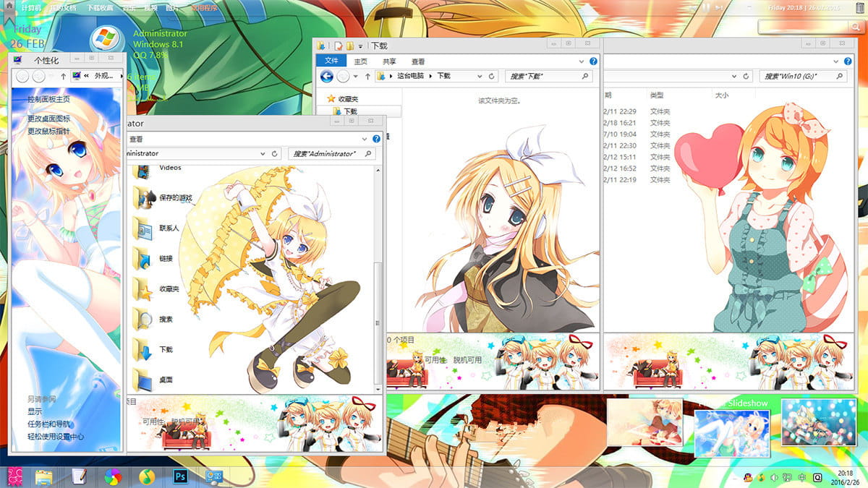Click 任务栏和导航 link in 个性化 window

(48, 424)
